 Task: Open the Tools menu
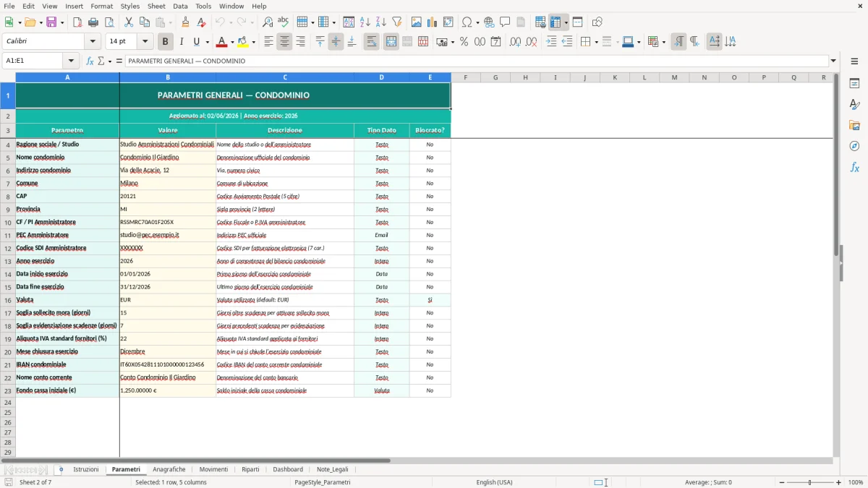(203, 6)
